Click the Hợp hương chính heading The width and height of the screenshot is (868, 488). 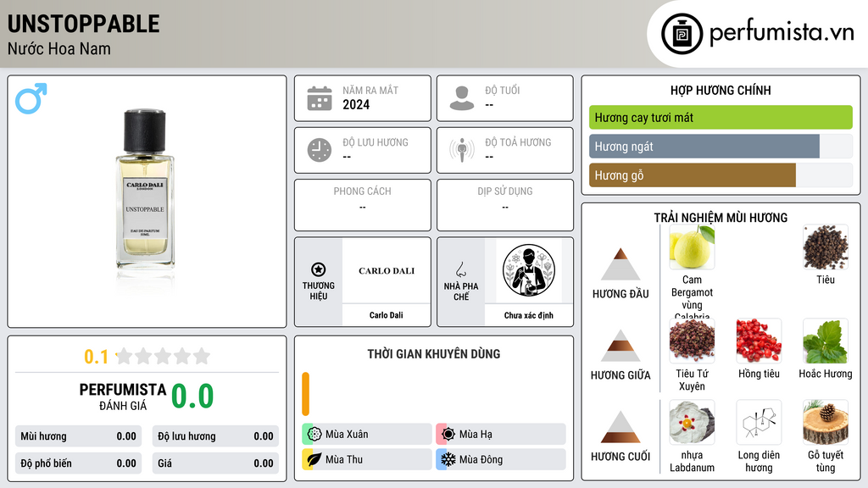(x=721, y=90)
